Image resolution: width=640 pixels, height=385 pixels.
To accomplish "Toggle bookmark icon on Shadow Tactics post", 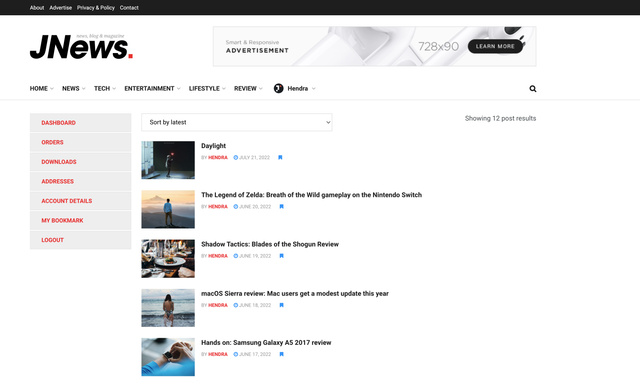I will click(x=281, y=256).
